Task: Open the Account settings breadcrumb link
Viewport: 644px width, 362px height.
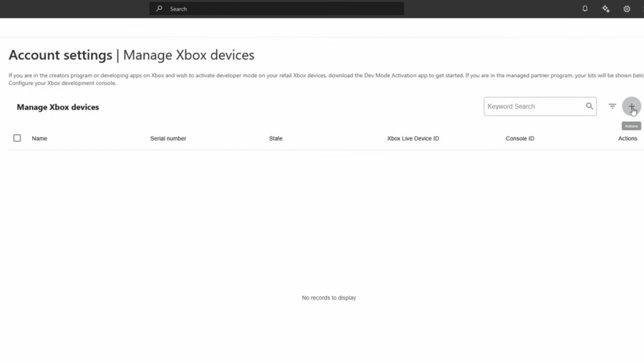Action: coord(60,55)
